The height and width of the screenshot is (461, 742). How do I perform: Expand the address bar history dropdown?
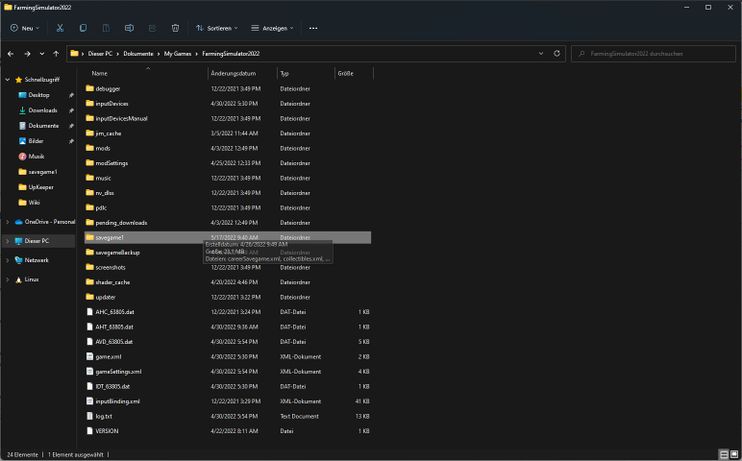tap(541, 53)
